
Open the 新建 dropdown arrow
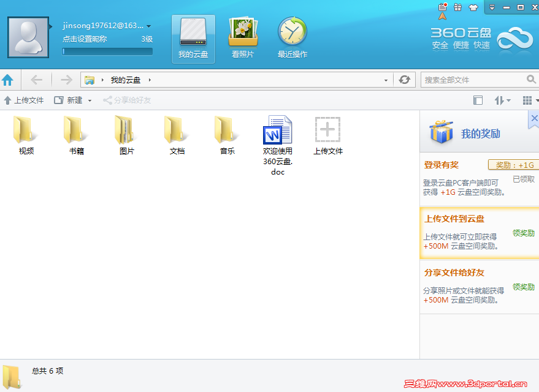(90, 100)
